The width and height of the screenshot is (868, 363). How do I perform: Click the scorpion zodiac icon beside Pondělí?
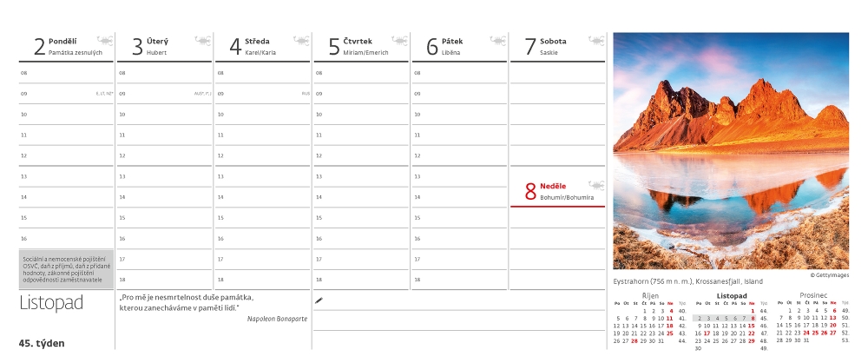(x=105, y=40)
